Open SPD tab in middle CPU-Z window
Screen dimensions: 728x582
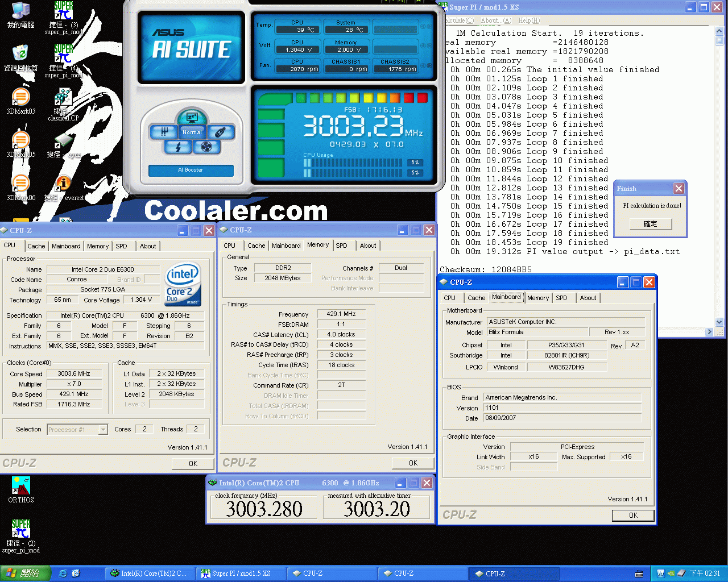(341, 246)
